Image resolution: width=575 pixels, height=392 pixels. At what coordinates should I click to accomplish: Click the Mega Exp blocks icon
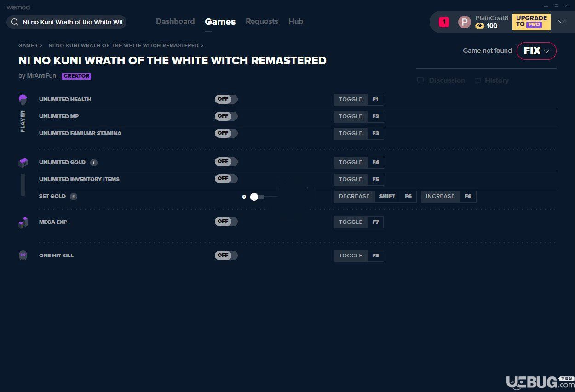(x=23, y=222)
